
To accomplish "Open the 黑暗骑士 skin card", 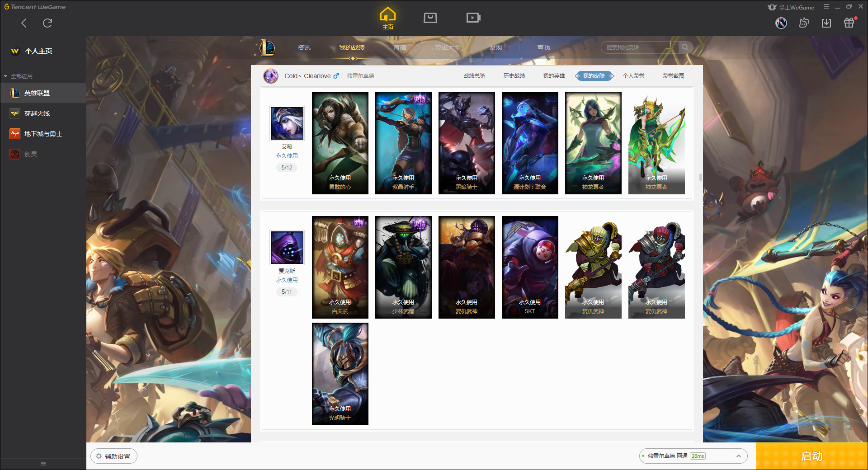I will click(467, 143).
